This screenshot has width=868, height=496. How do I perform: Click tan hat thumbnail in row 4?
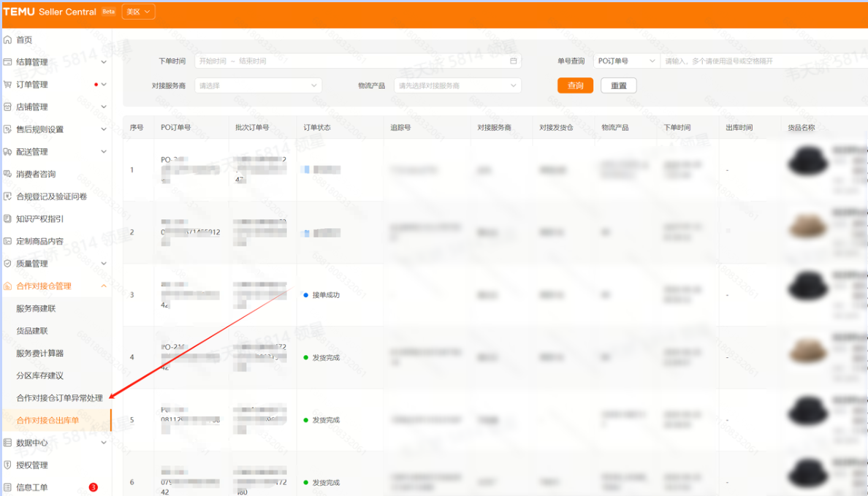tap(808, 351)
